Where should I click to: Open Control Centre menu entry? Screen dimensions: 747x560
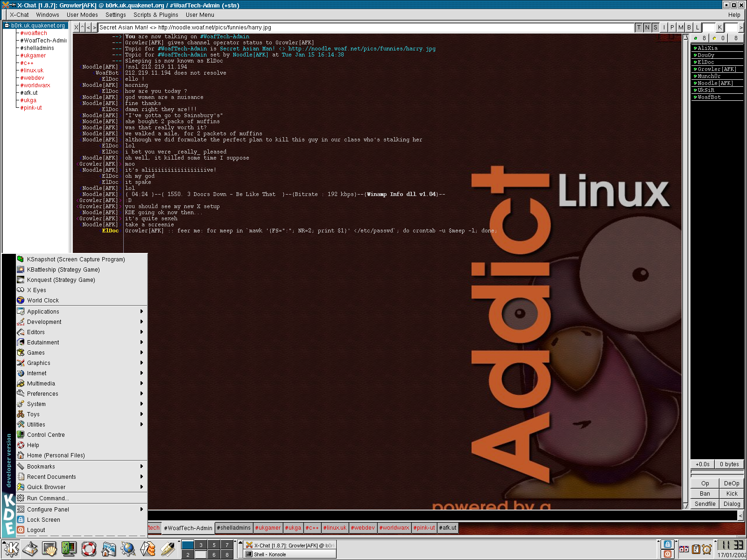[x=81, y=435]
